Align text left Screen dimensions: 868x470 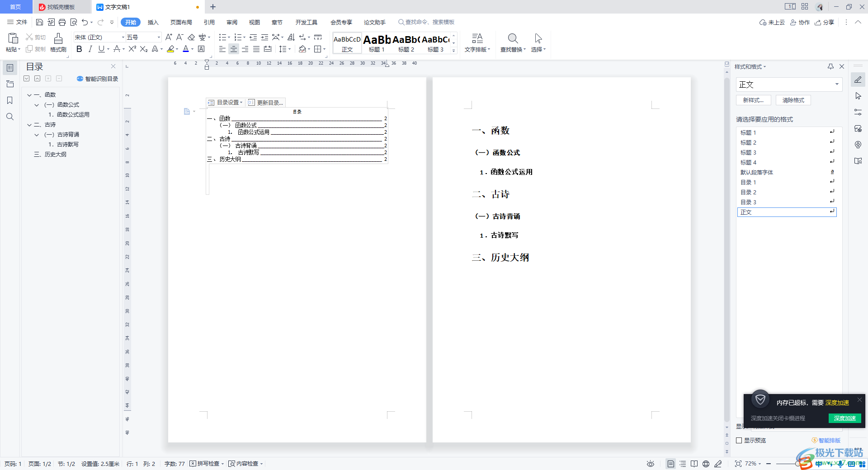[x=222, y=49]
